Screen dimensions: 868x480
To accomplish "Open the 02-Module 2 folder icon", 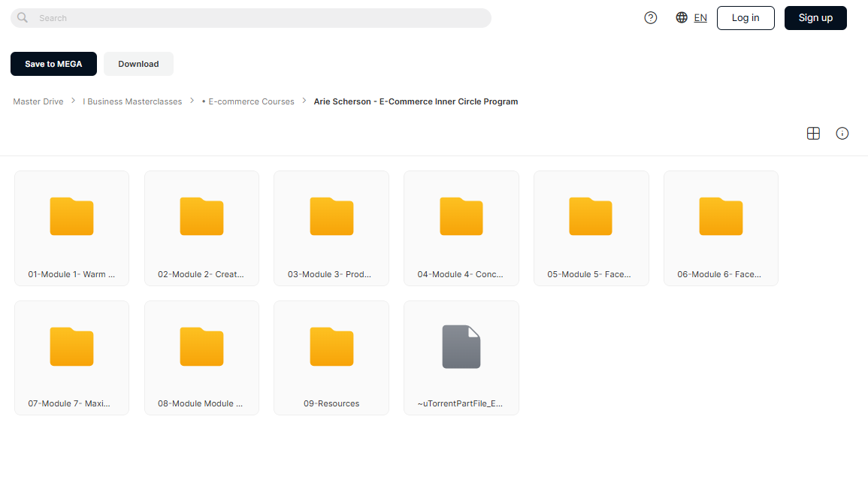I will coord(201,216).
